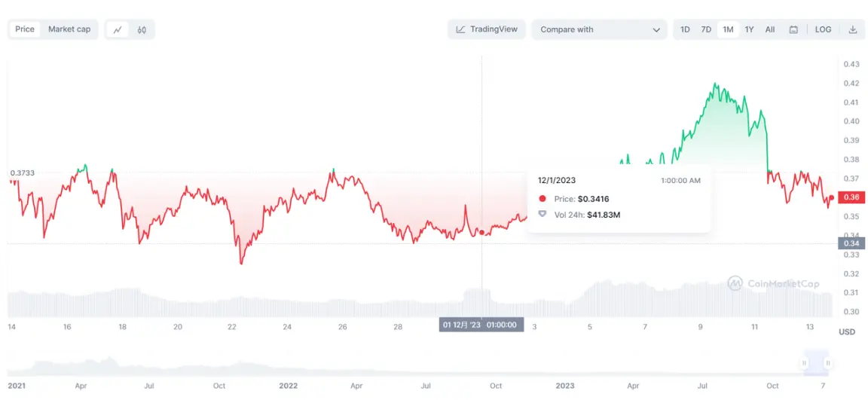Open the calendar date range picker
868x400 pixels.
click(793, 29)
